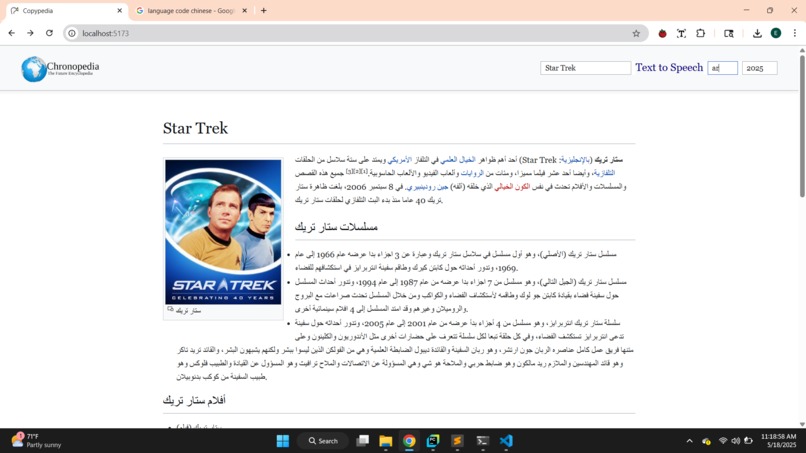Open Sublime Text from the taskbar

tap(457, 441)
